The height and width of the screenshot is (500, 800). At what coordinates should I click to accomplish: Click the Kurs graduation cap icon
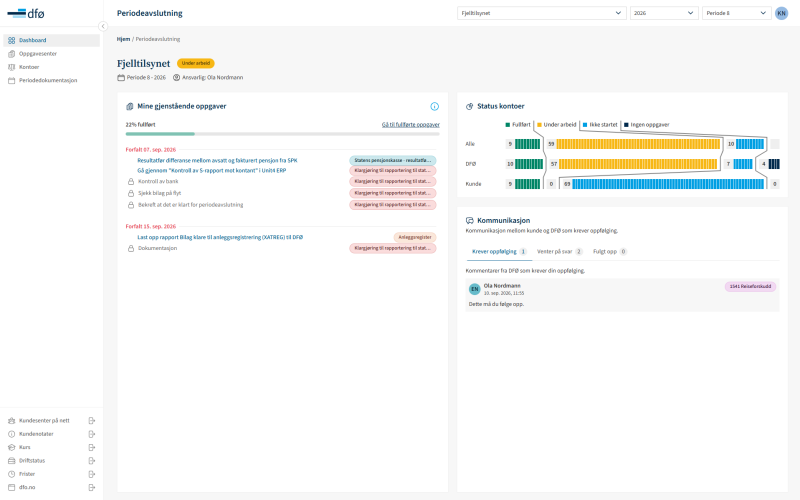click(x=12, y=447)
